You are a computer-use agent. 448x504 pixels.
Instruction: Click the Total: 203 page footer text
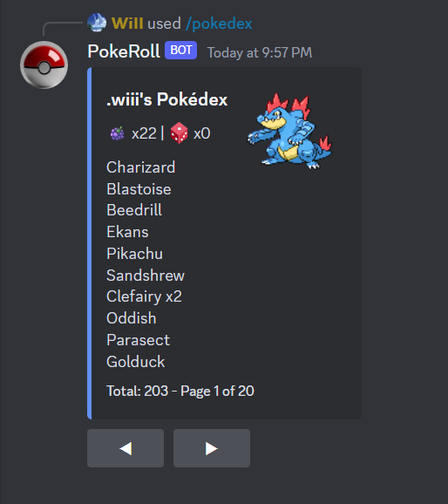[180, 392]
